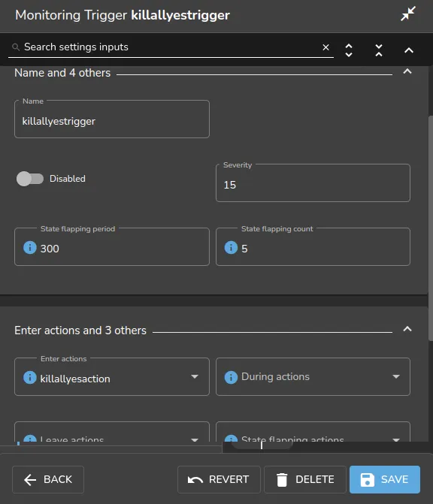Collapse the Name and 4 others section

(x=407, y=71)
